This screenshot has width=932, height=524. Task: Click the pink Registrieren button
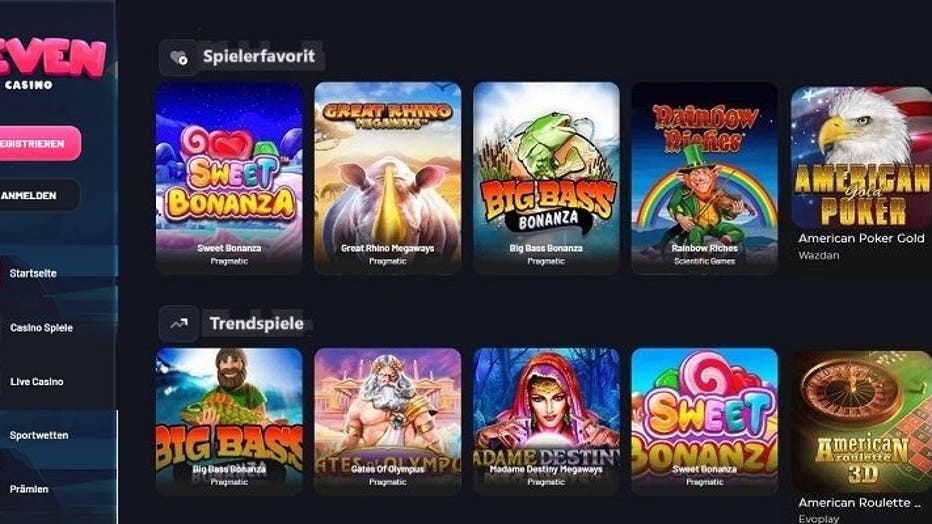(x=39, y=143)
